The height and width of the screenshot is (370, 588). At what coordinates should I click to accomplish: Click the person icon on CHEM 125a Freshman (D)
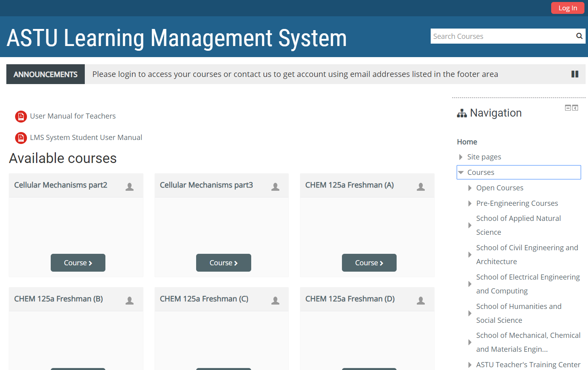click(x=421, y=301)
